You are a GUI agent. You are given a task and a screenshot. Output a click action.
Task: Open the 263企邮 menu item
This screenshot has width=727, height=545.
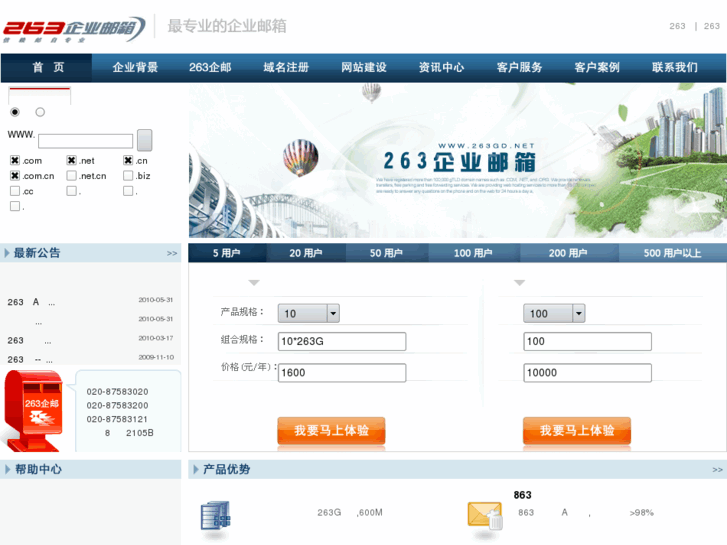pyautogui.click(x=210, y=68)
